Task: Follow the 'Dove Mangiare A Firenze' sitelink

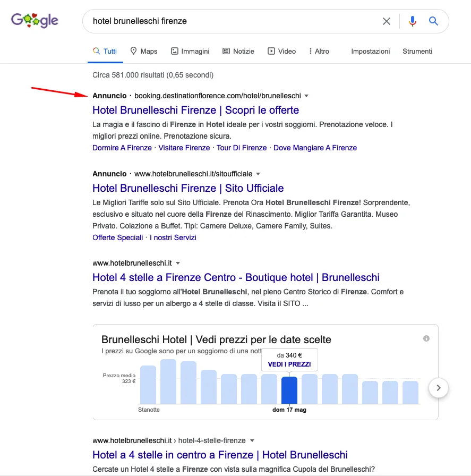Action: coord(315,148)
